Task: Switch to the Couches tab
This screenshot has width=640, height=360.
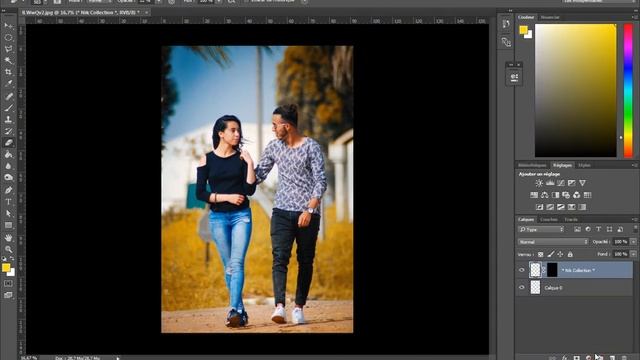Action: tap(549, 220)
